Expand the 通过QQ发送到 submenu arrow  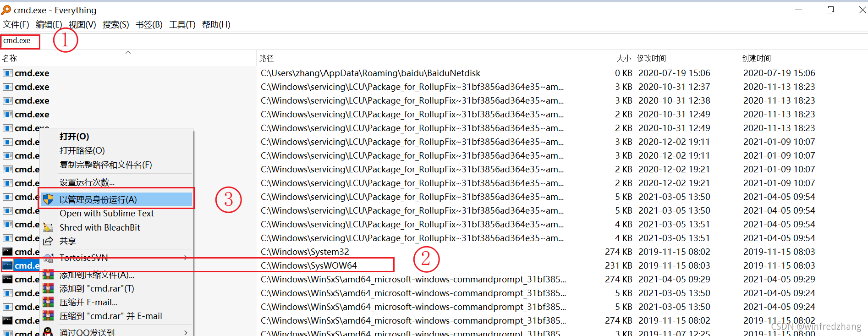pos(186,332)
